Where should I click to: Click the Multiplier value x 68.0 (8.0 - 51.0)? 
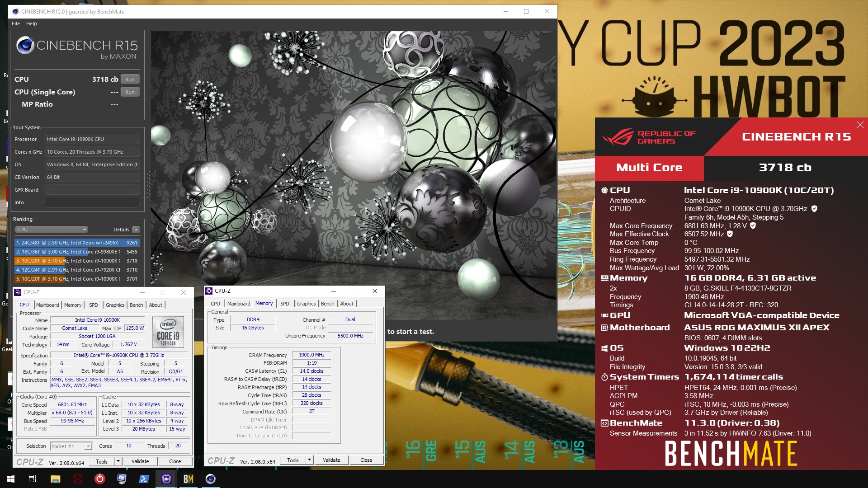72,413
